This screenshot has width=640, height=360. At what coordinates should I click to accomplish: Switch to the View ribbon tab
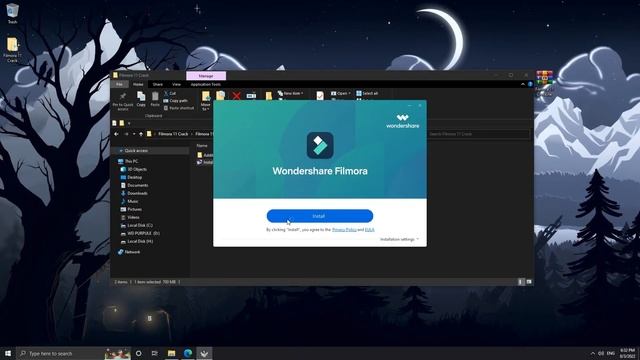(x=176, y=84)
